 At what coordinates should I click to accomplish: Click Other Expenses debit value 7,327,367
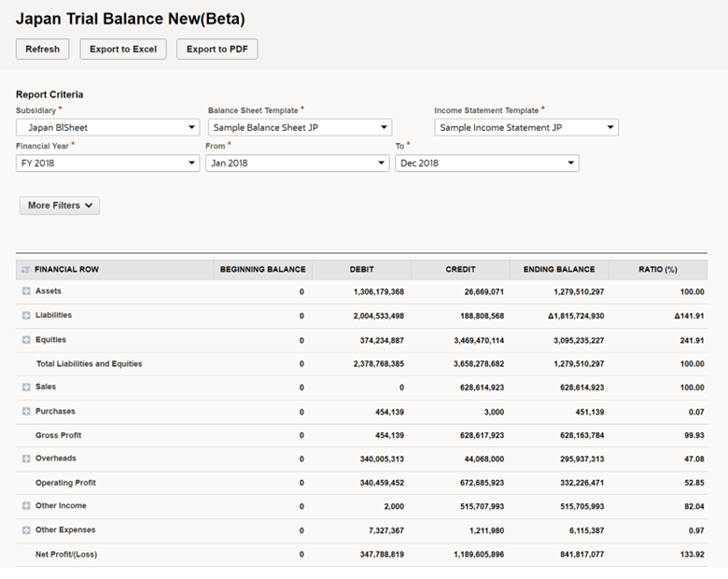coord(386,530)
